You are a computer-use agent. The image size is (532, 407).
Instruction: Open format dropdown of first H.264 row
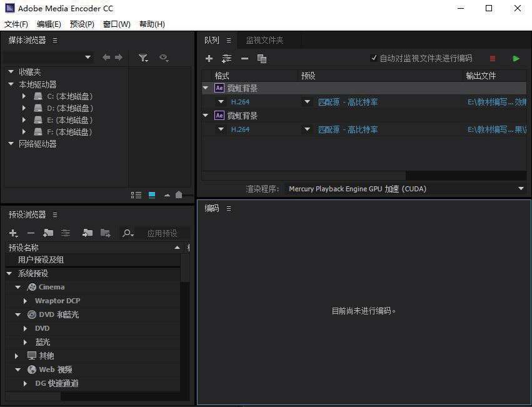pyautogui.click(x=221, y=102)
